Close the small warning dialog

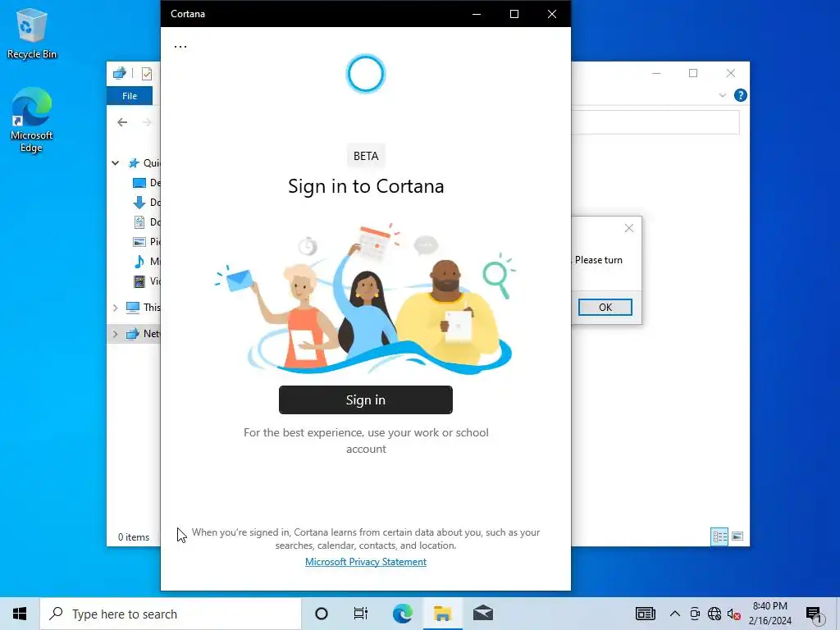(629, 228)
